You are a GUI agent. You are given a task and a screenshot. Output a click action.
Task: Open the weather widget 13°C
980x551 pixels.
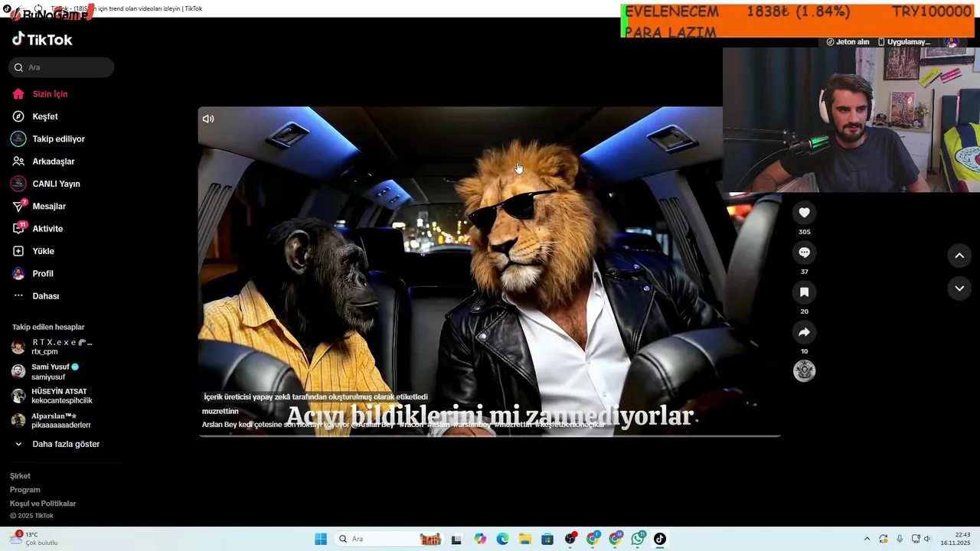coord(34,539)
